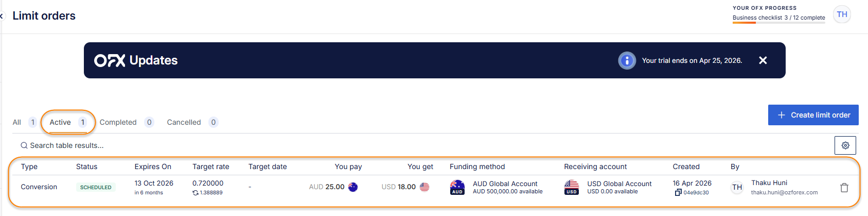The height and width of the screenshot is (216, 868).
Task: Dismiss the OFX Updates banner
Action: 763,60
